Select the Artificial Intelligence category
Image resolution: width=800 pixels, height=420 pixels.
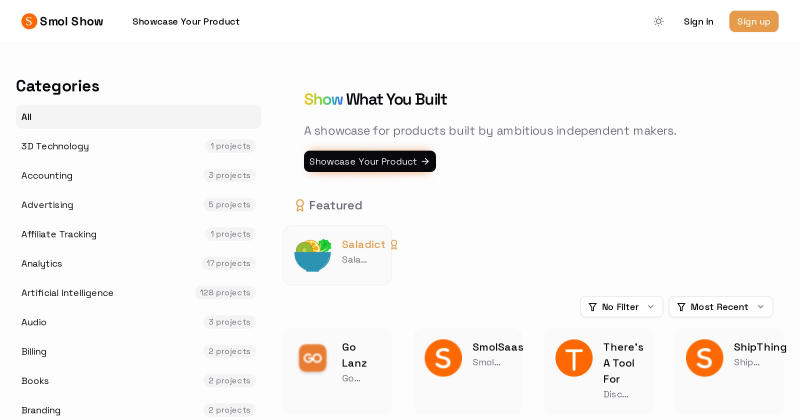138,293
